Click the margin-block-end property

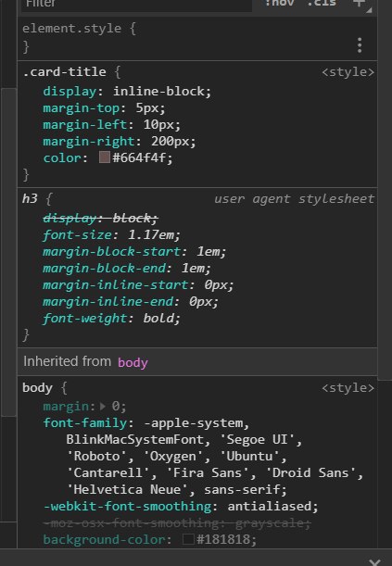(x=104, y=269)
